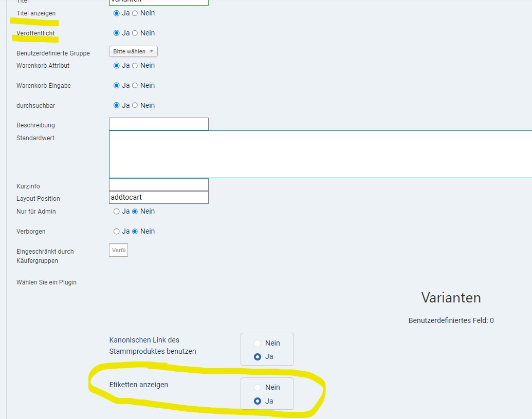The width and height of the screenshot is (532, 419).
Task: Select Nein for Titel anzeigen
Action: click(135, 13)
